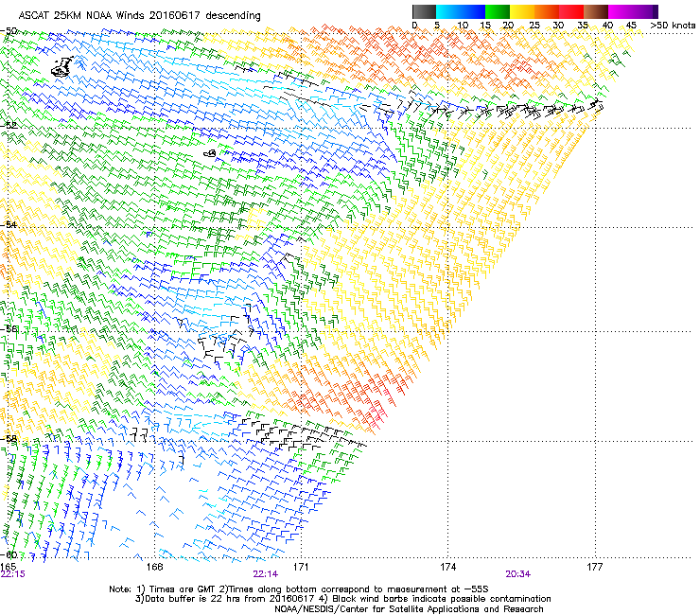The image size is (700, 615).
Task: Click the '165' longitude label
Action: (8, 567)
